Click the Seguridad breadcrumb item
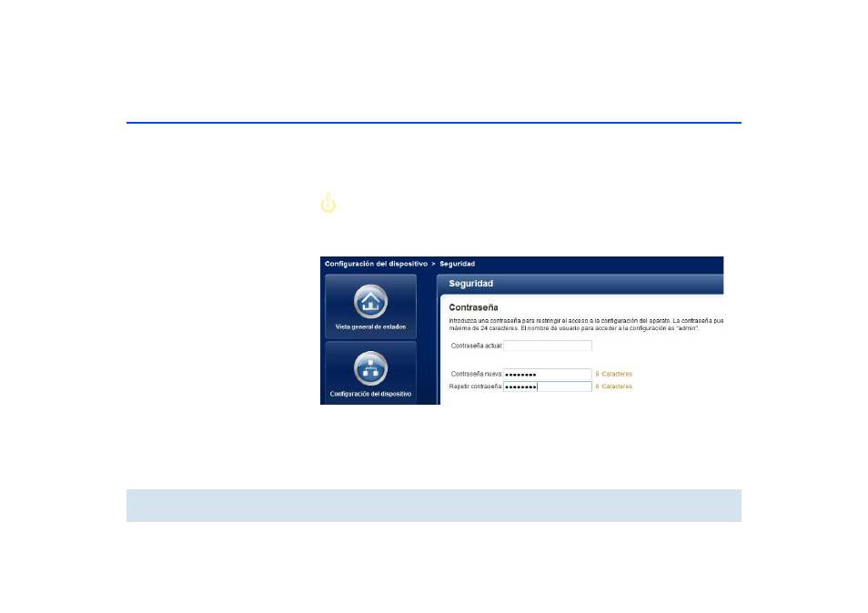Screen dimensions: 868x613 pos(458,264)
